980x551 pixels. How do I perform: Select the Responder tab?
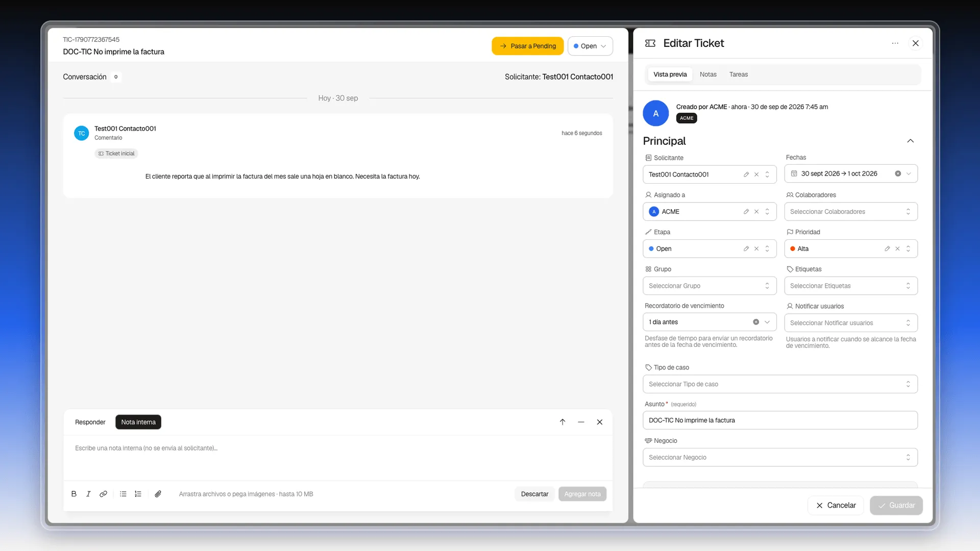[x=90, y=422]
